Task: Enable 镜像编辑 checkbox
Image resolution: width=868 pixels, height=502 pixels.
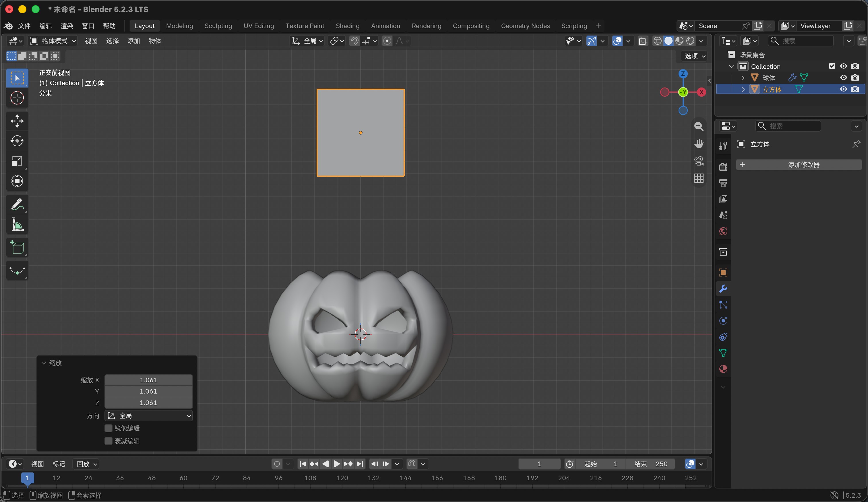Action: pos(108,428)
